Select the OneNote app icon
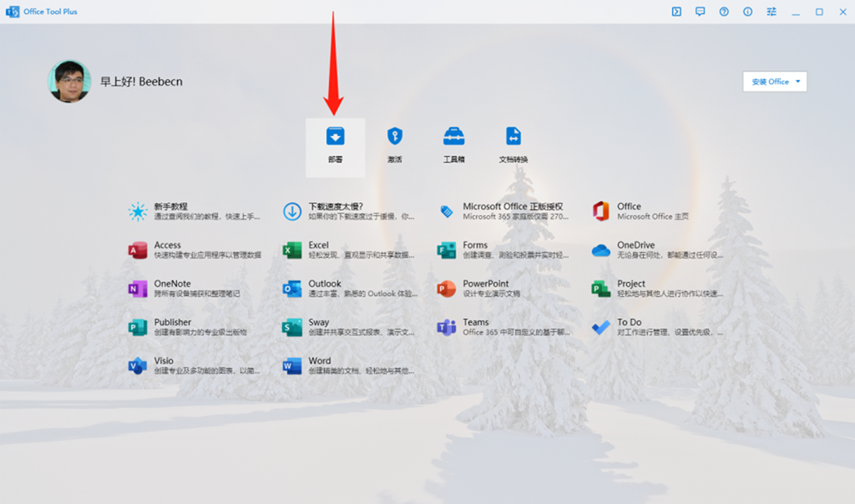This screenshot has height=504, width=855. coord(138,289)
